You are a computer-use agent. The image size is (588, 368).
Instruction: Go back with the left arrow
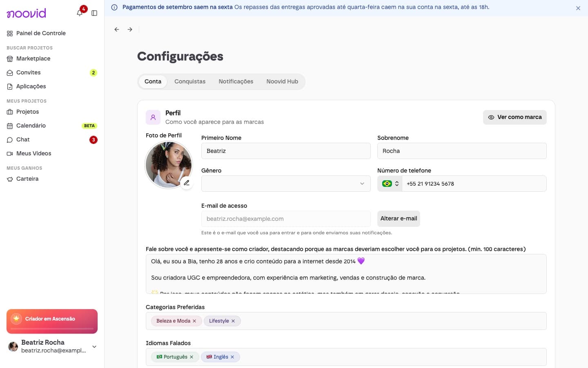pyautogui.click(x=117, y=29)
